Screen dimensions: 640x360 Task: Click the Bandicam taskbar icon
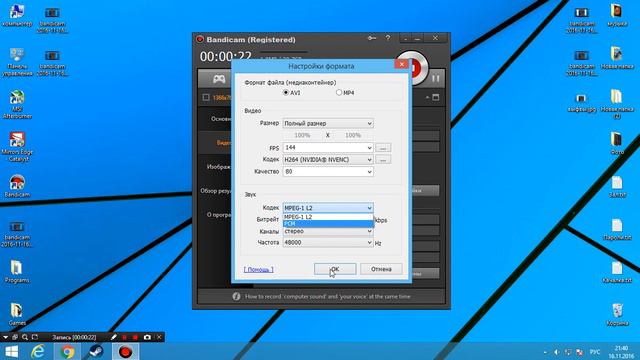coord(125,351)
